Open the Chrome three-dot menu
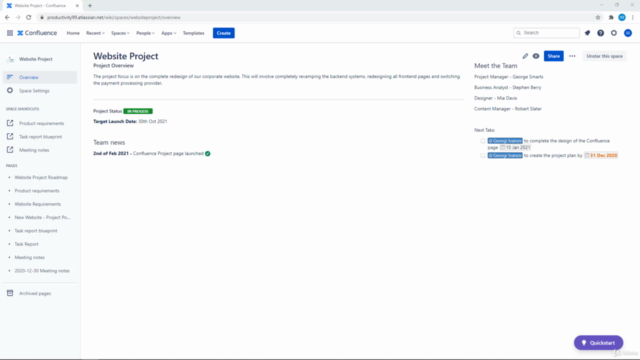 pyautogui.click(x=633, y=18)
